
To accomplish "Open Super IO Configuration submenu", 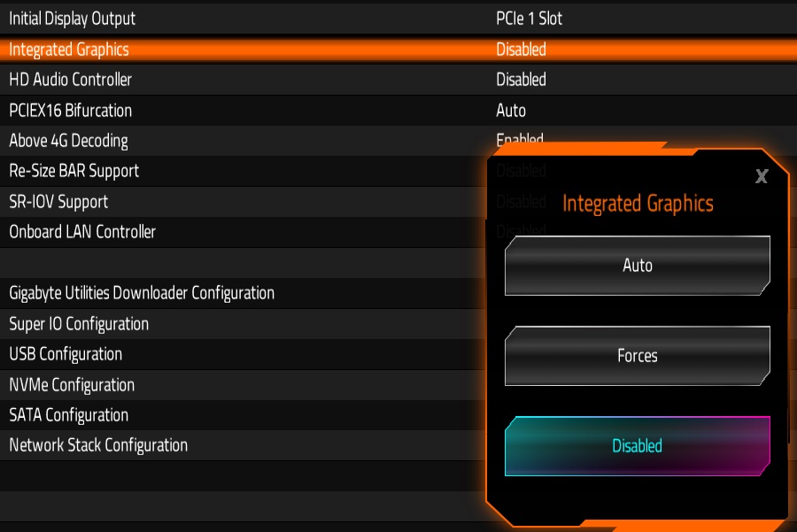I will [x=79, y=324].
